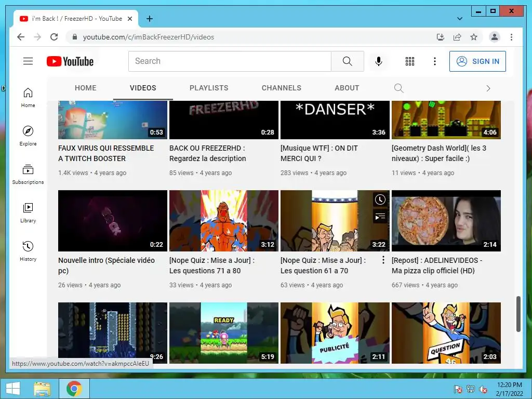Click the search magnifier button
This screenshot has height=399, width=532.
coord(348,61)
